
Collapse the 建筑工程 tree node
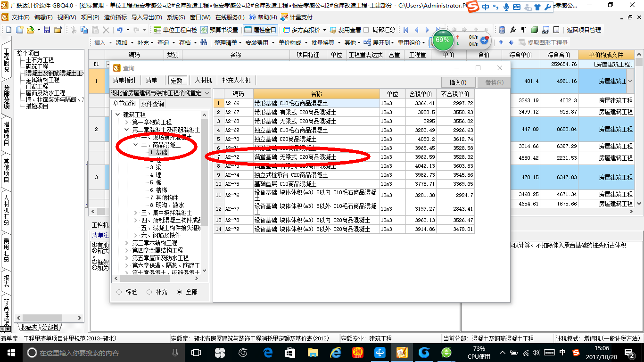[x=118, y=115]
